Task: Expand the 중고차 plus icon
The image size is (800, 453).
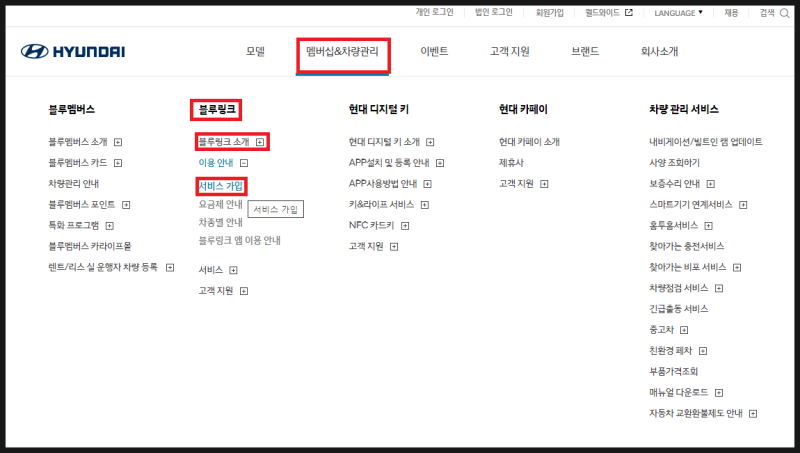Action: coord(684,330)
